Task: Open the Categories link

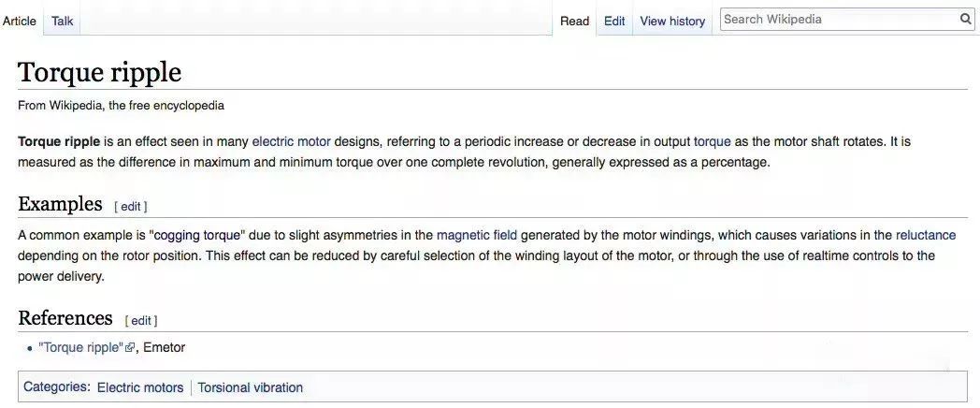Action: click(56, 386)
